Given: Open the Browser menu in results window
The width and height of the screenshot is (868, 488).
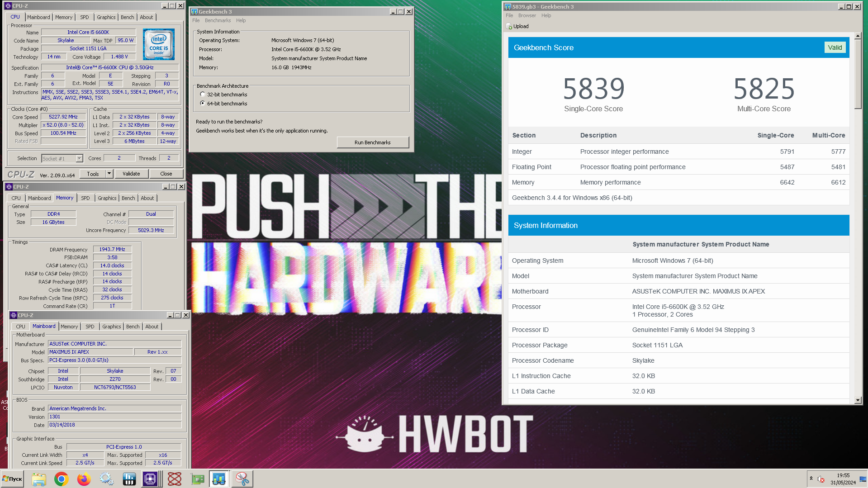Looking at the screenshot, I should (x=527, y=15).
